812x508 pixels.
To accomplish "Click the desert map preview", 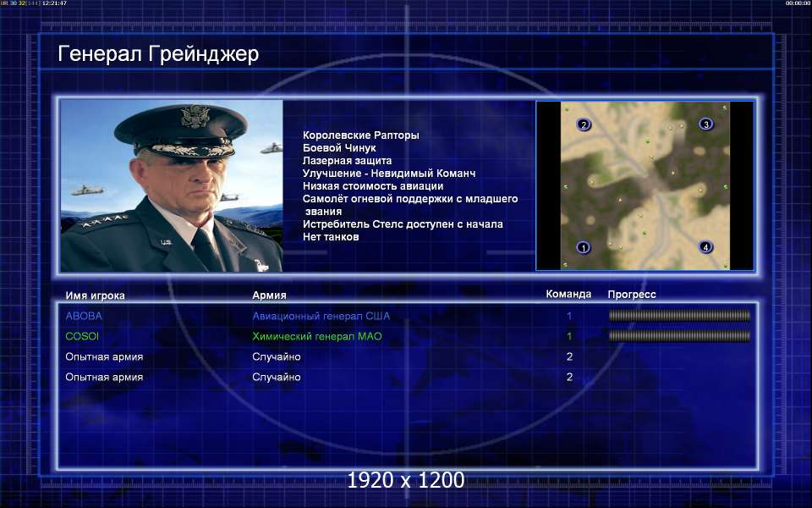I will pos(645,185).
